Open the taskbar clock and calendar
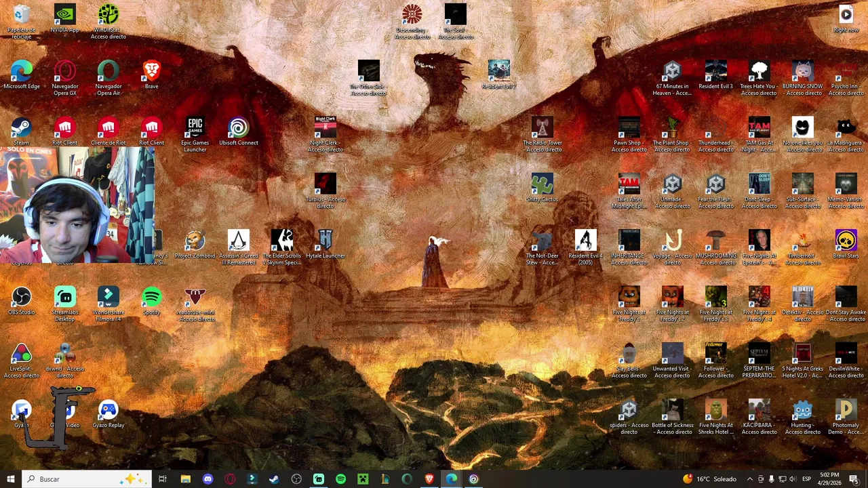The image size is (868, 488). tap(829, 479)
